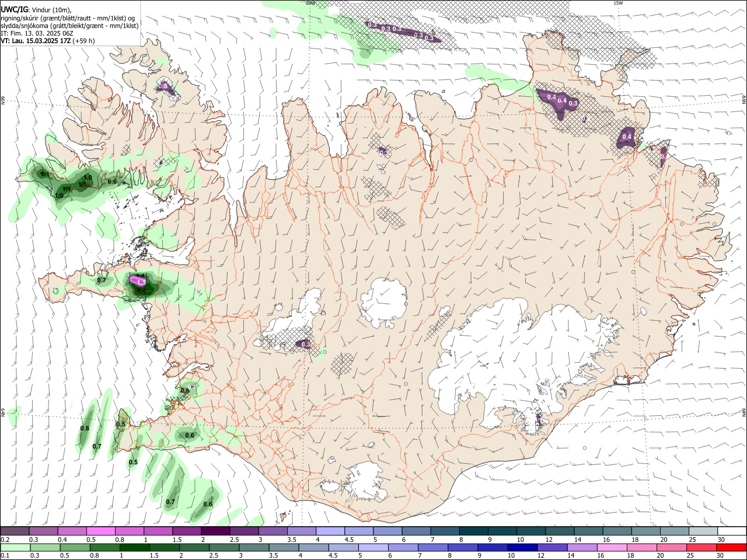
Task: Click the 'slydda/snjókoma (grátt/bleikt/grænt - mm/1klst)' line
Action: pyautogui.click(x=69, y=26)
